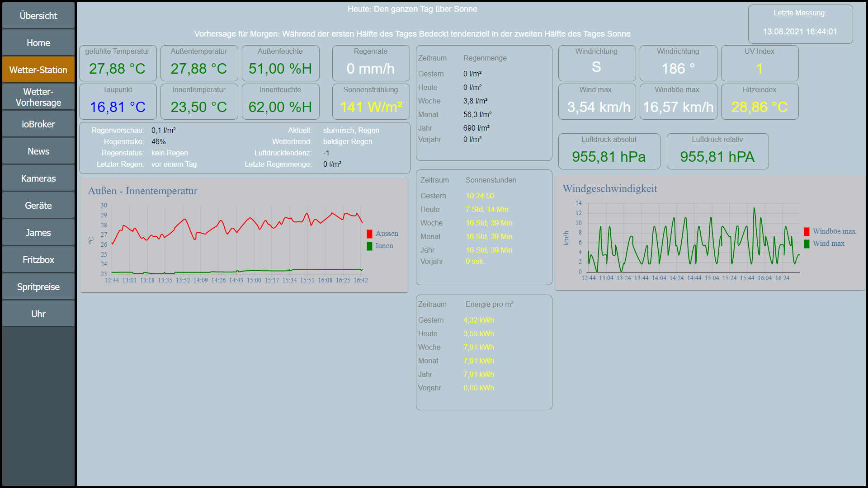Toggle the red Aussen legend swatch
This screenshot has height=488, width=868.
369,234
